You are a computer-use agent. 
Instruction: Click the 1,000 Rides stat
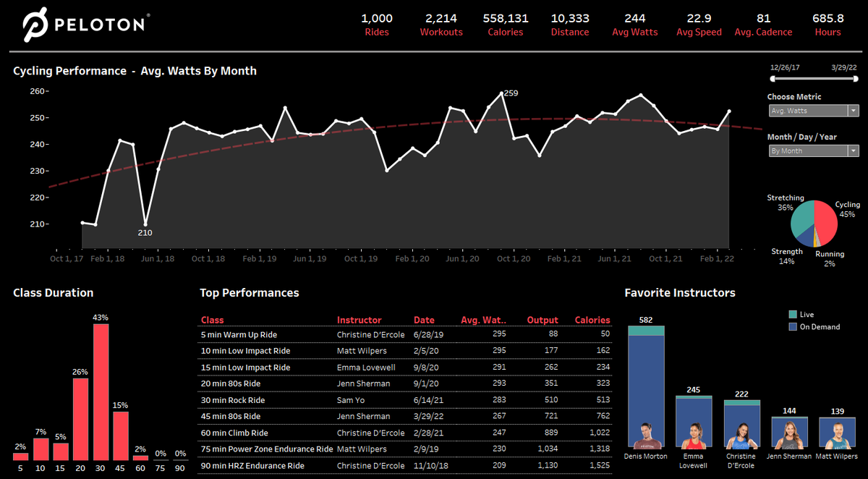pos(377,25)
